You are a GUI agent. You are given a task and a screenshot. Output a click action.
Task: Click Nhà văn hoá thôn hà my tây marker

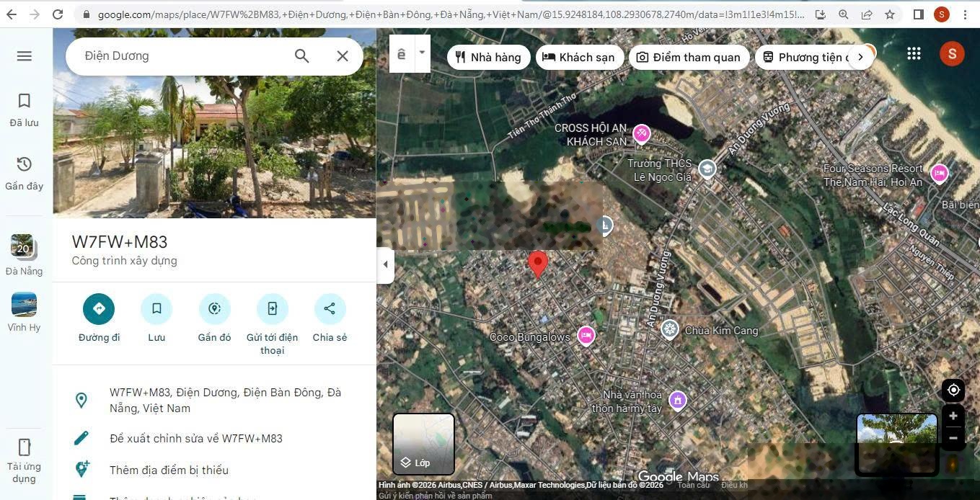(x=677, y=400)
